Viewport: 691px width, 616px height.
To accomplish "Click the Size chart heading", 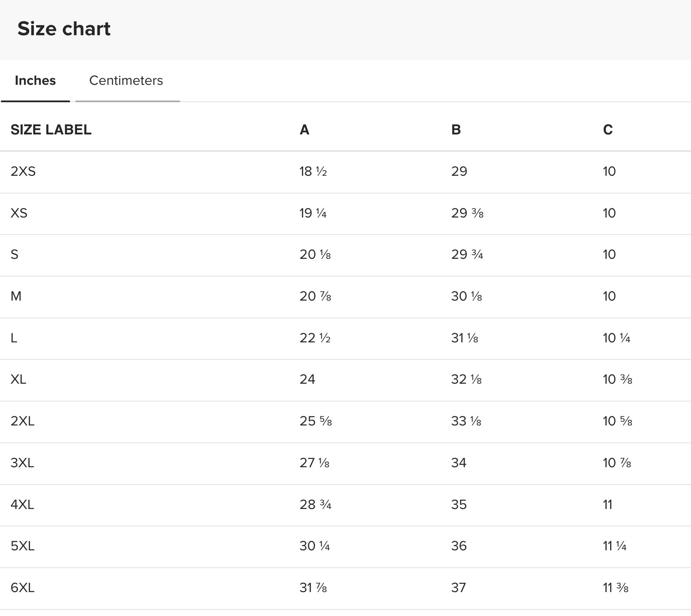I will click(64, 29).
